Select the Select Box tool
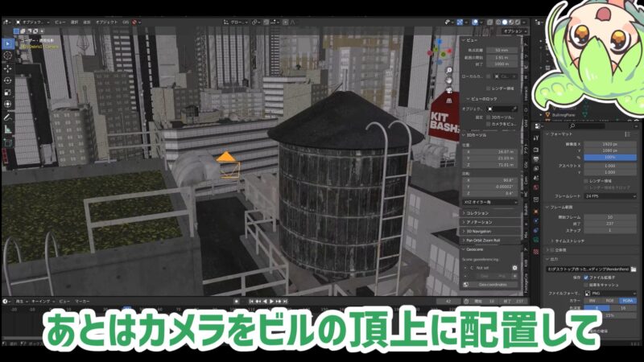 [8, 43]
